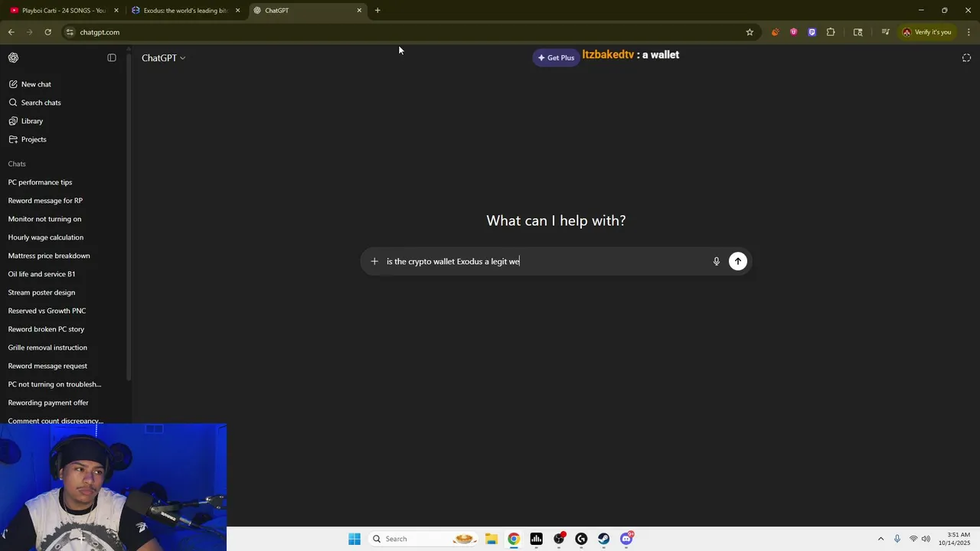Open the Library section
Screen dimensions: 980x551
point(32,121)
